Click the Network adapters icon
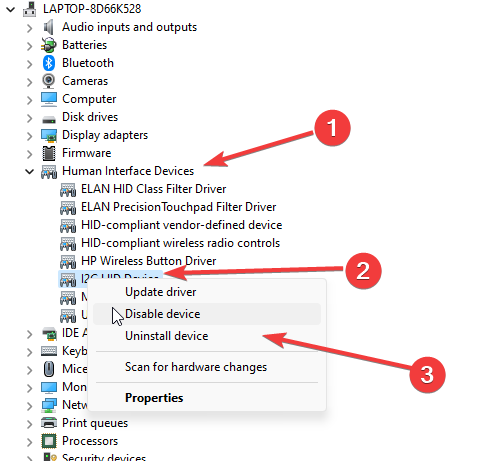Viewport: 503px width, 461px height. pyautogui.click(x=49, y=406)
